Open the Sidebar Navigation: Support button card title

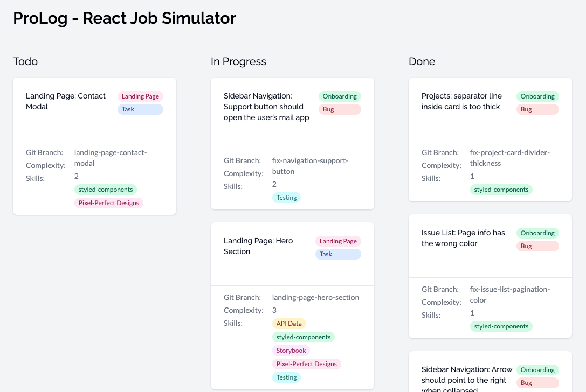pyautogui.click(x=266, y=107)
